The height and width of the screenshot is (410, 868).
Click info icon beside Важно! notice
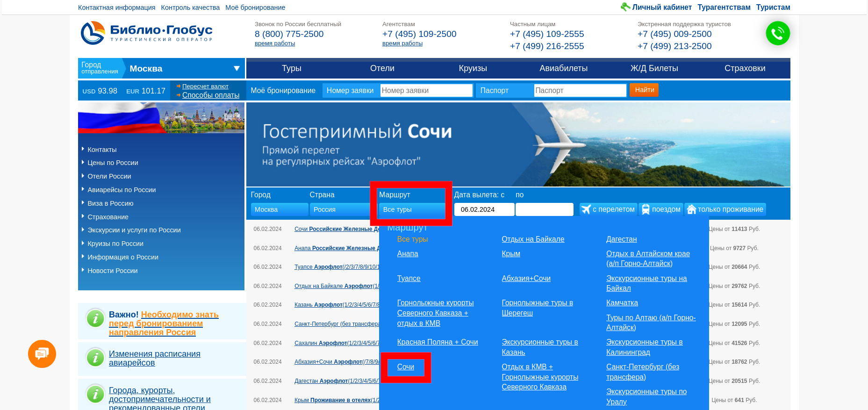[x=95, y=319]
